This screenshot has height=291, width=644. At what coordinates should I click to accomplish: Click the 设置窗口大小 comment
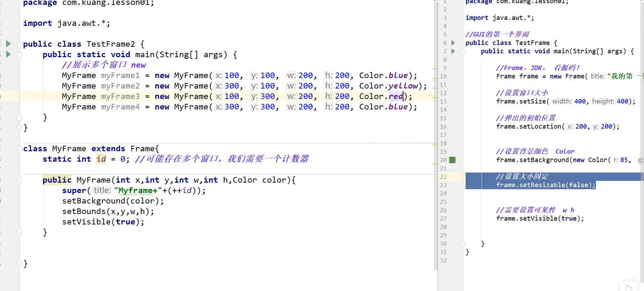(x=522, y=93)
